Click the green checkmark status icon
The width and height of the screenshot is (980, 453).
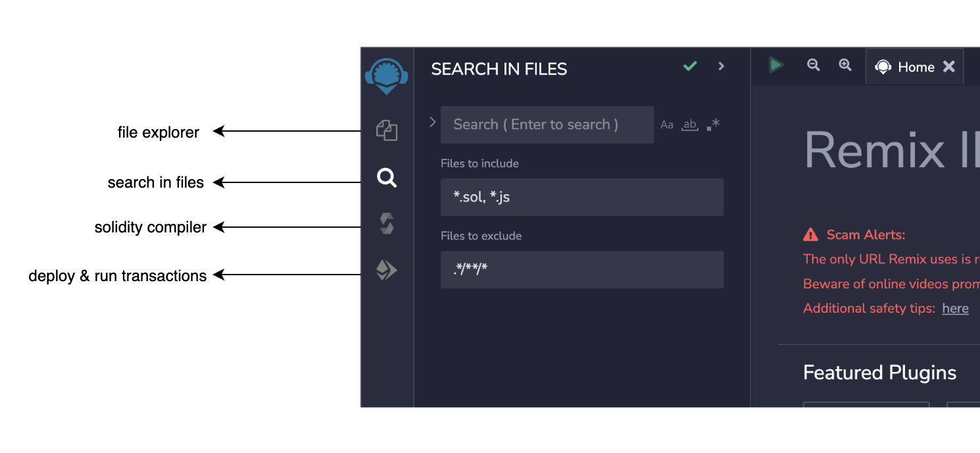[x=690, y=66]
